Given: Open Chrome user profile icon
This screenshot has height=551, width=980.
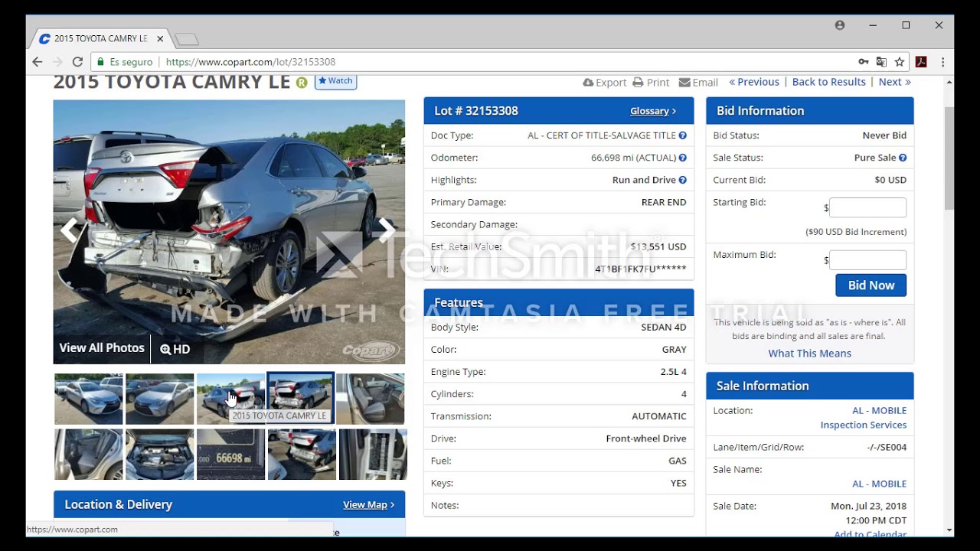Looking at the screenshot, I should [840, 25].
